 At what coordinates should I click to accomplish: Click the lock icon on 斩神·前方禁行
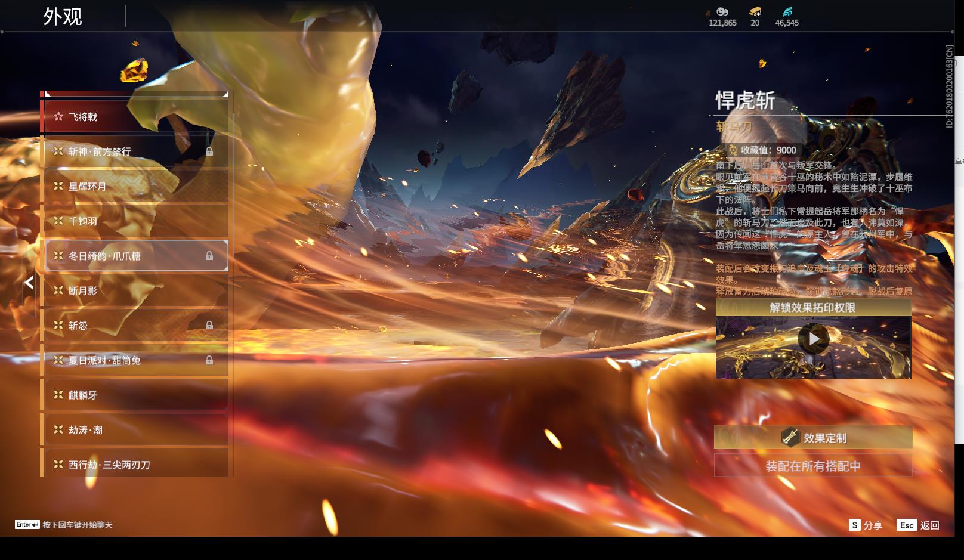[209, 151]
